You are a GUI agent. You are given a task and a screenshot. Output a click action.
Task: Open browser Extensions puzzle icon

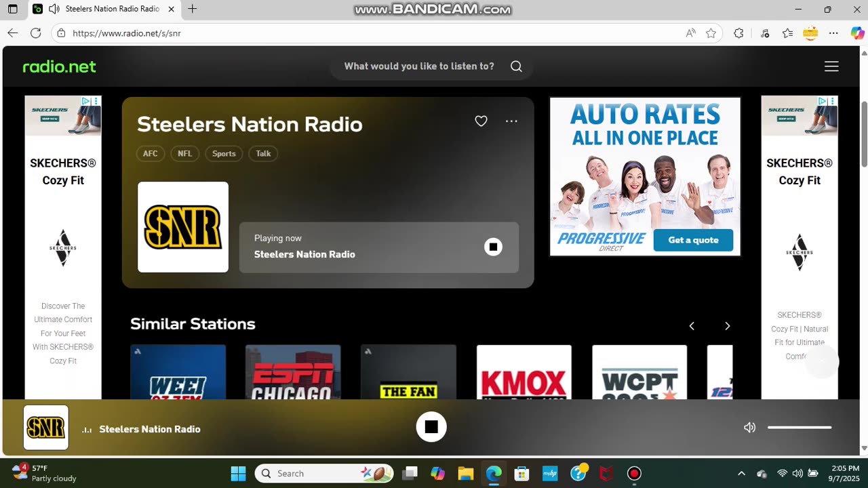point(738,33)
